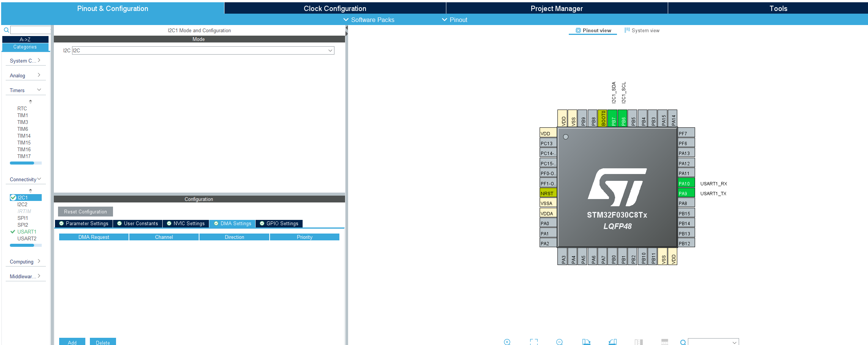This screenshot has height=345, width=868.
Task: Select the Pinout view chip icon
Action: click(x=578, y=30)
